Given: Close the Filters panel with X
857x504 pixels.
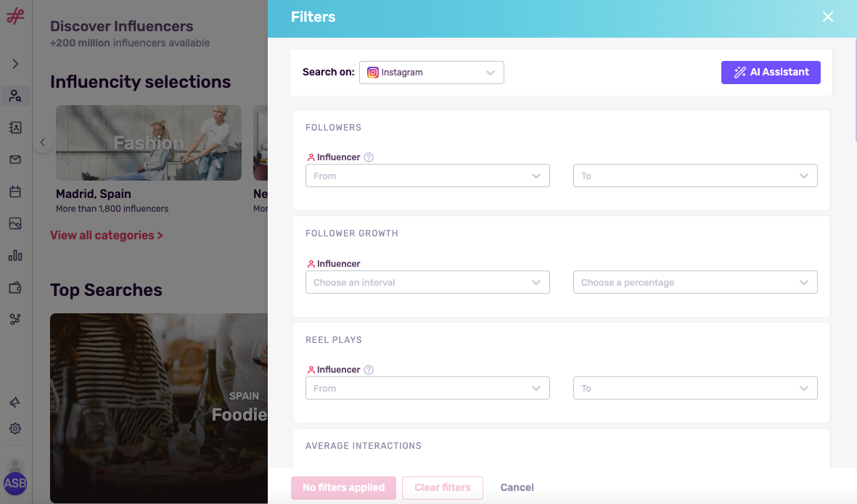Looking at the screenshot, I should point(828,17).
